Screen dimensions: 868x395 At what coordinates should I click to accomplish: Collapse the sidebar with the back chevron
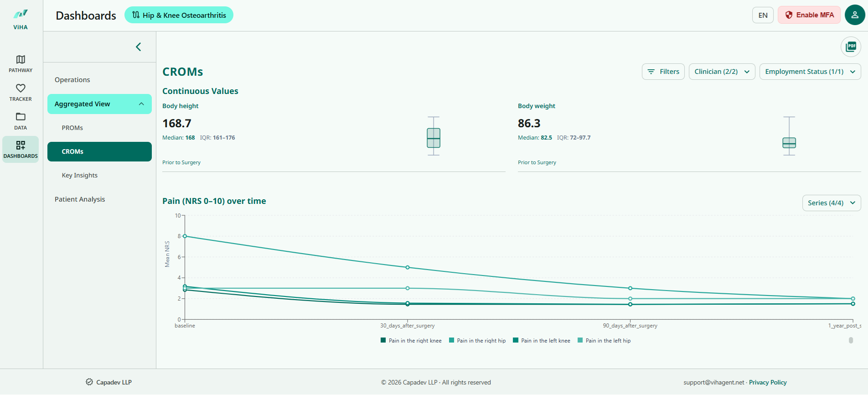pyautogui.click(x=139, y=47)
